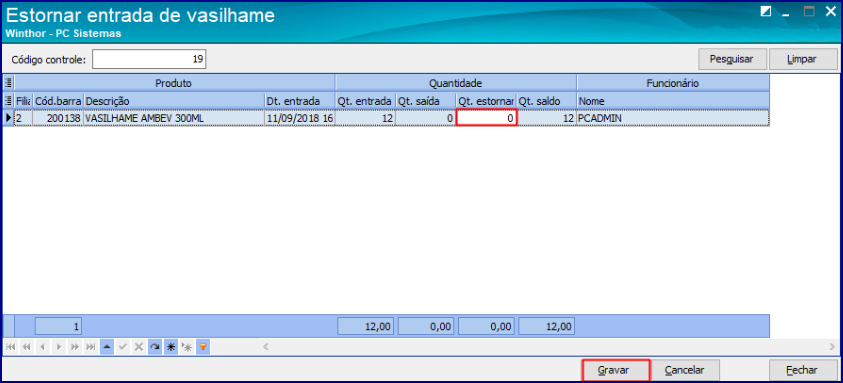Image resolution: width=843 pixels, height=383 pixels.
Task: Open the orange filter funnel icon
Action: point(203,347)
